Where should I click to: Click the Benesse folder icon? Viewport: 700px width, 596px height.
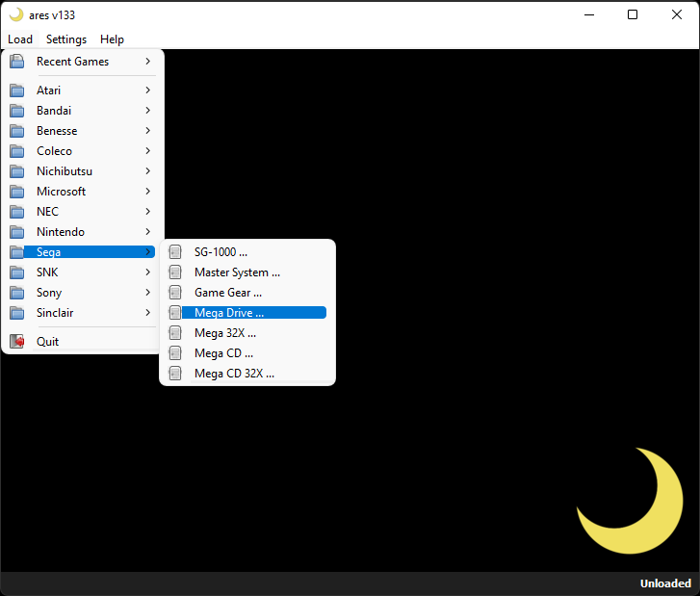(17, 131)
